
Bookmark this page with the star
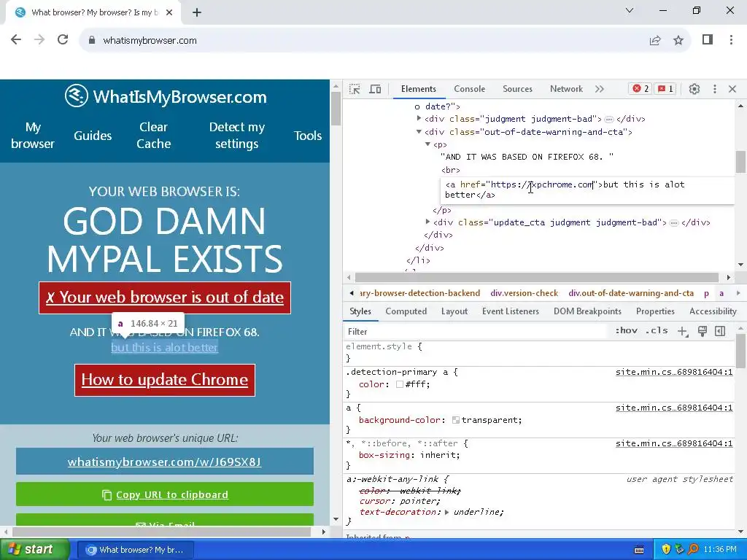(678, 41)
